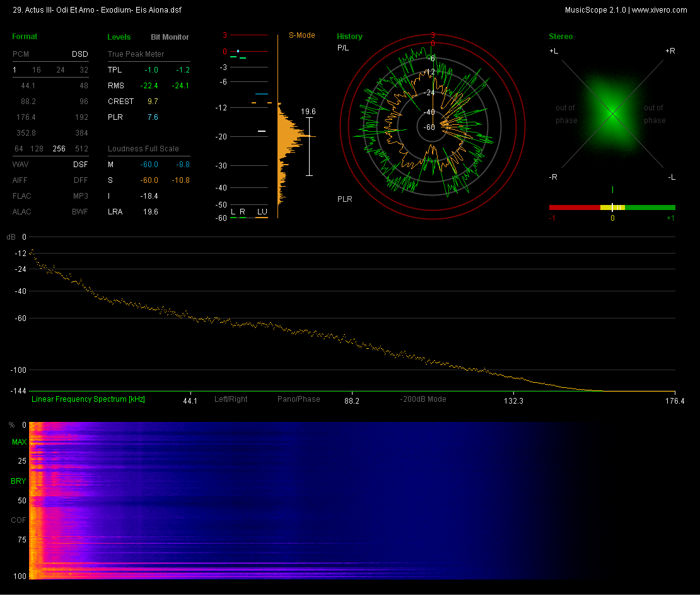Click the stereo correlation meter bar
Image resolution: width=700 pixels, height=596 pixels.
point(612,207)
